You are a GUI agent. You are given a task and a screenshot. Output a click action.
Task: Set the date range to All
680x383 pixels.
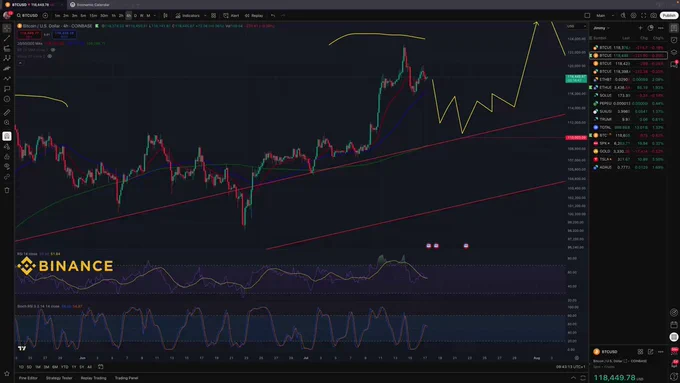pos(89,367)
